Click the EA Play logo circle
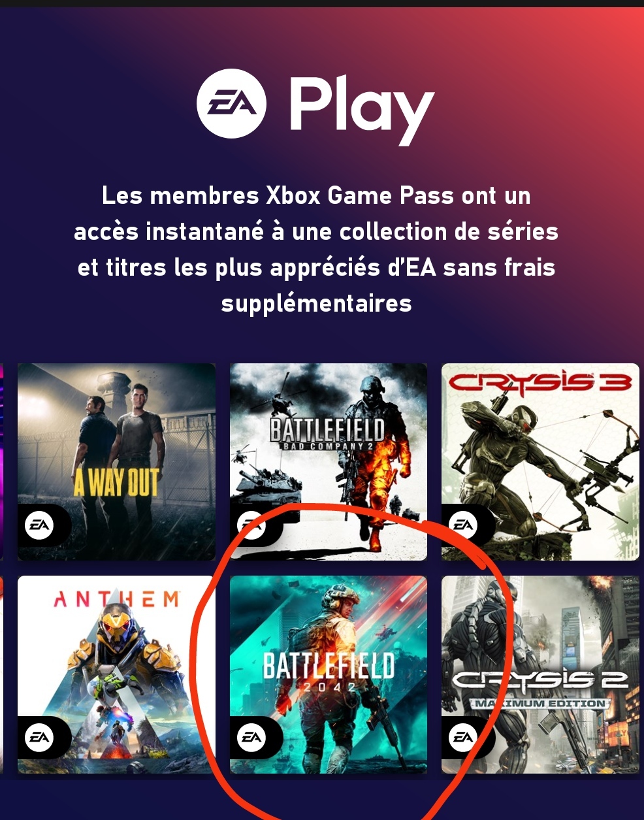The image size is (644, 820). [232, 104]
